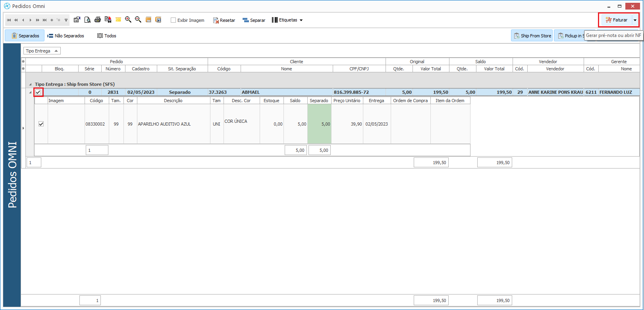This screenshot has height=310, width=644.
Task: Sort by the Número column header
Action: [113, 69]
